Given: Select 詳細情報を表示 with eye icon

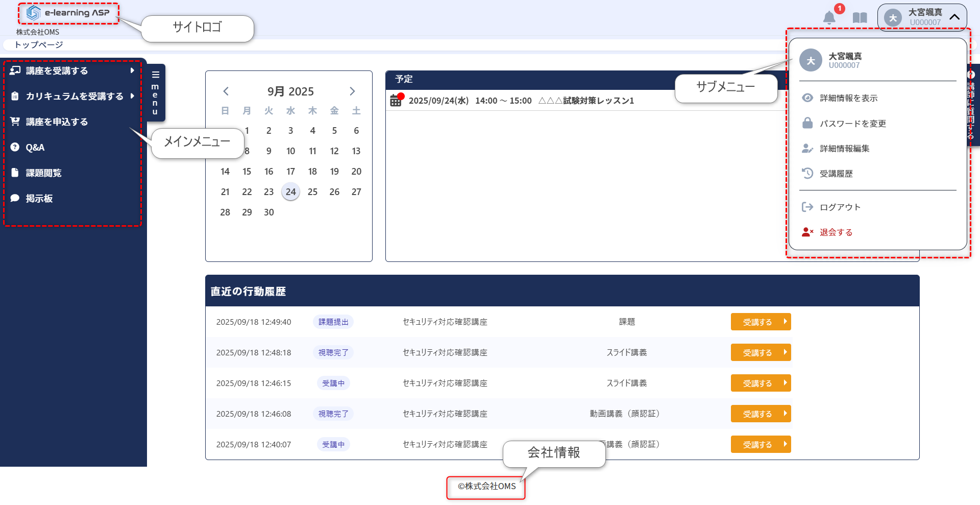Looking at the screenshot, I should (x=848, y=98).
